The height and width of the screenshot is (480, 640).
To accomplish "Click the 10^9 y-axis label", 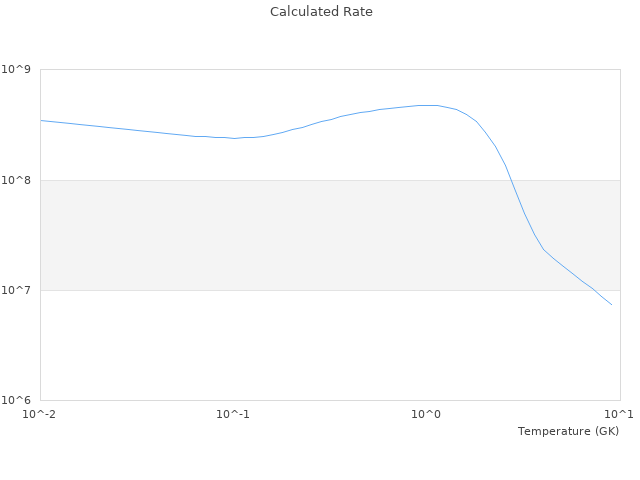I will [x=18, y=70].
